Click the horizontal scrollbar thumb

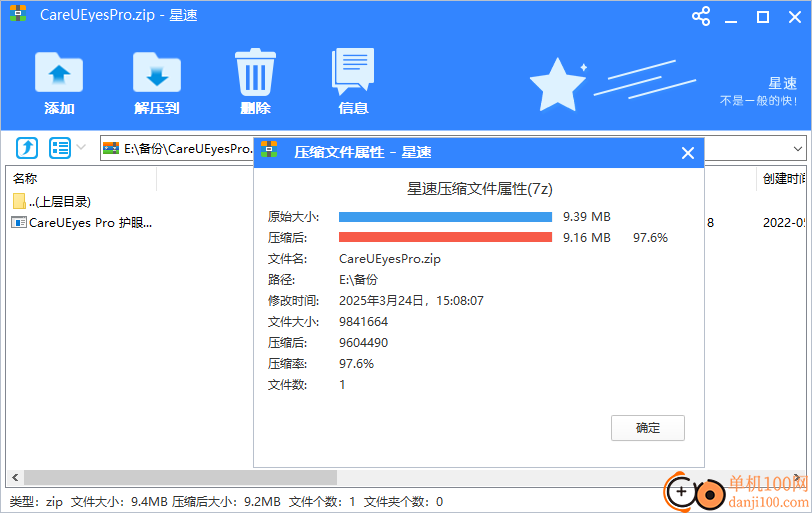tap(180, 477)
